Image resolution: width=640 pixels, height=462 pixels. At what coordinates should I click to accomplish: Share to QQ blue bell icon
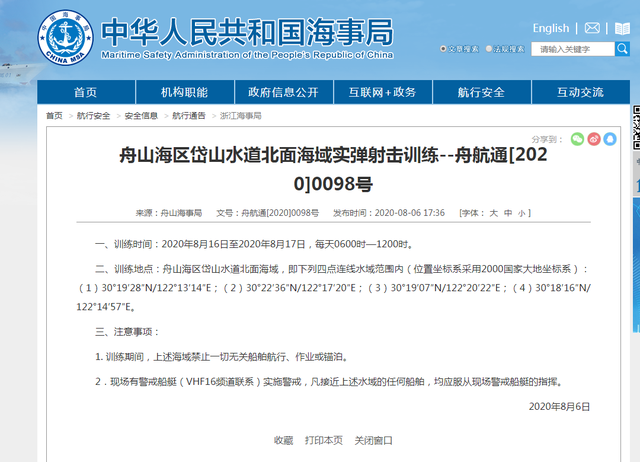pyautogui.click(x=610, y=139)
